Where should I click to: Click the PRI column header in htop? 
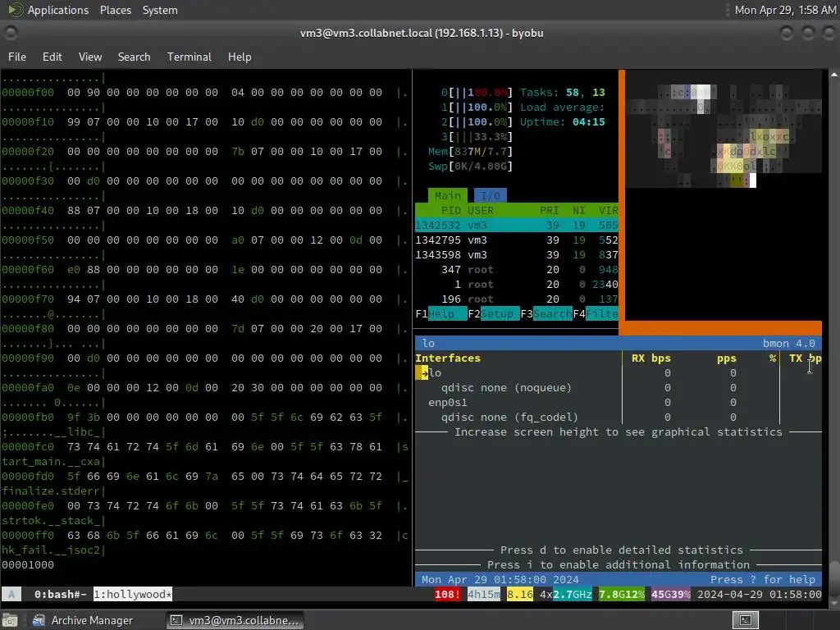549,211
